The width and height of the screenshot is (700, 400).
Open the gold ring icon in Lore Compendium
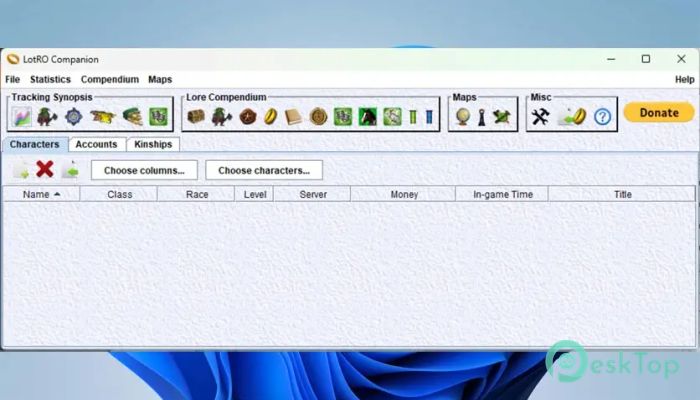point(270,117)
